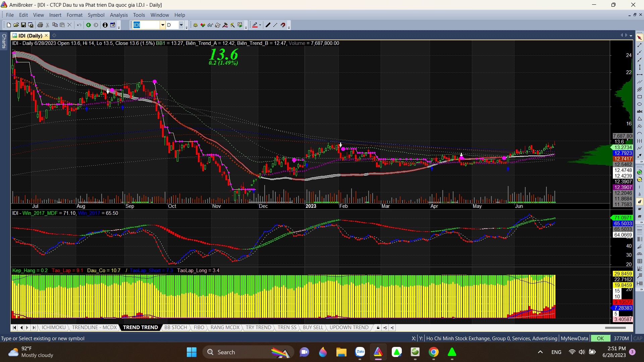Switch to the FIBO sheet tab

click(x=199, y=327)
